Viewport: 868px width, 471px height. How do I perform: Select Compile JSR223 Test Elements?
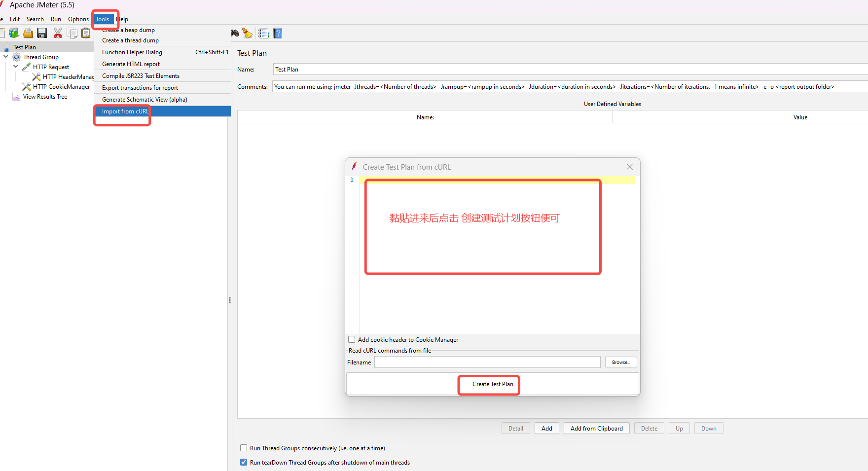click(162, 76)
